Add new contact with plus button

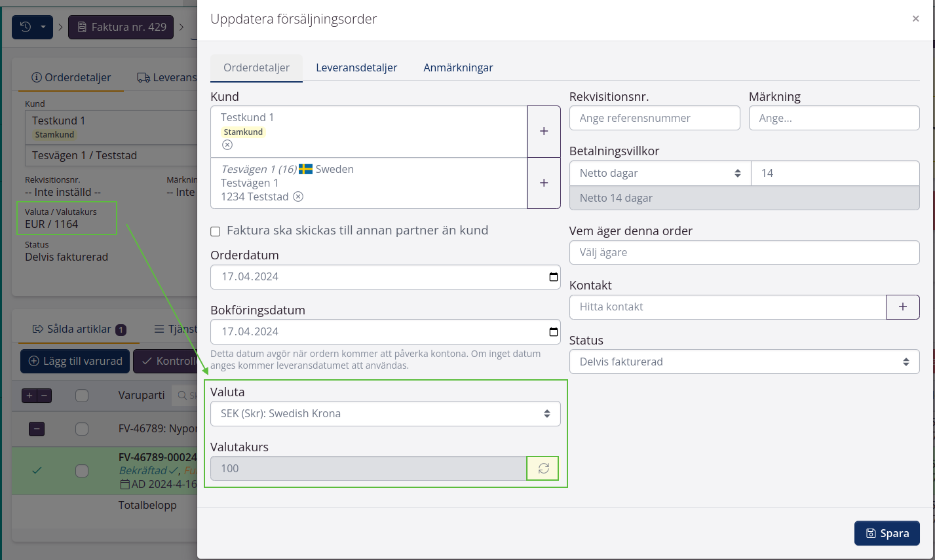tap(902, 307)
